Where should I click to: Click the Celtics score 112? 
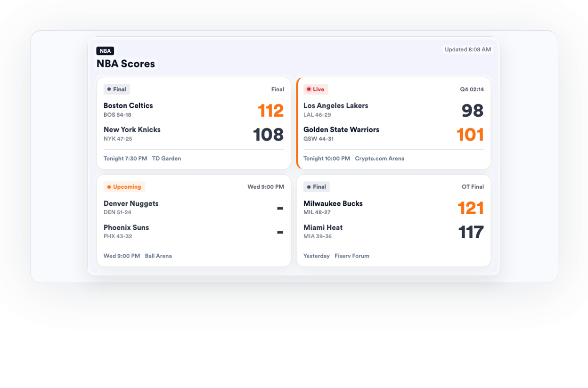pos(271,111)
